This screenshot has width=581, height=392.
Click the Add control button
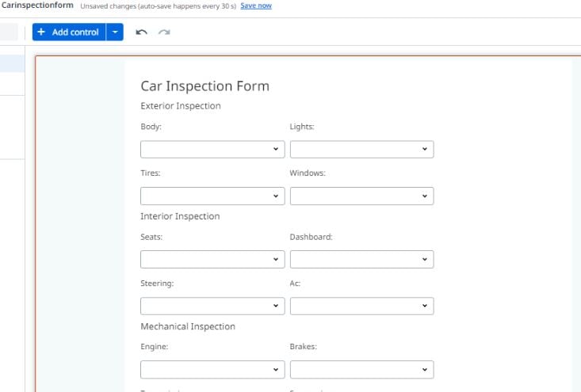(x=69, y=32)
